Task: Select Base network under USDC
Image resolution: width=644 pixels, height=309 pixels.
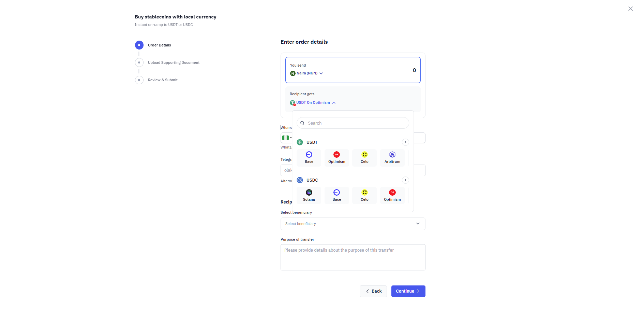Action: click(x=336, y=196)
